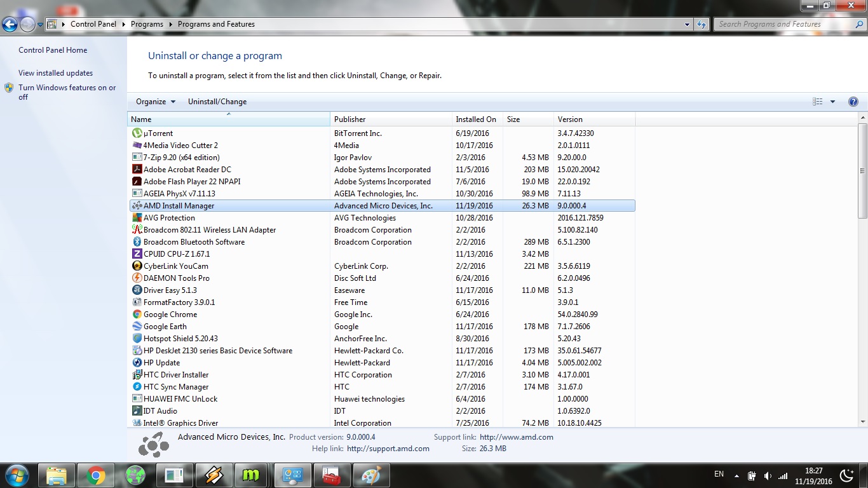
Task: Open the change view options dropdown arrow
Action: coord(832,102)
